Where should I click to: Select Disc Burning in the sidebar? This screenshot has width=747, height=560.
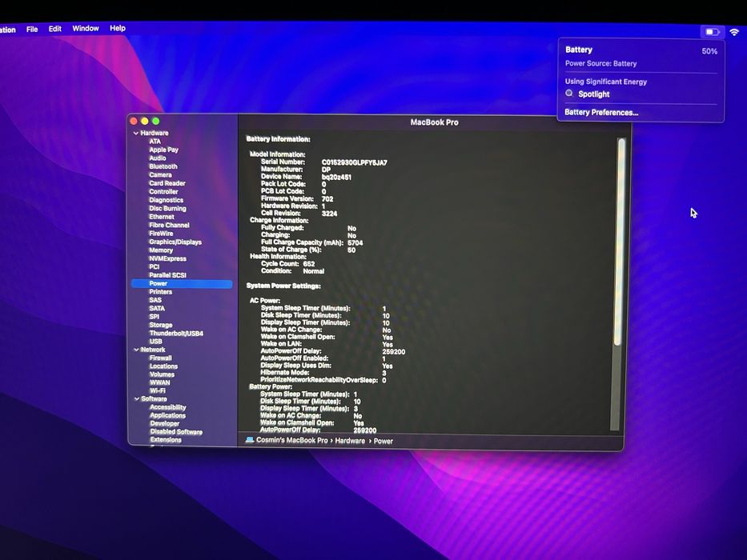(167, 208)
